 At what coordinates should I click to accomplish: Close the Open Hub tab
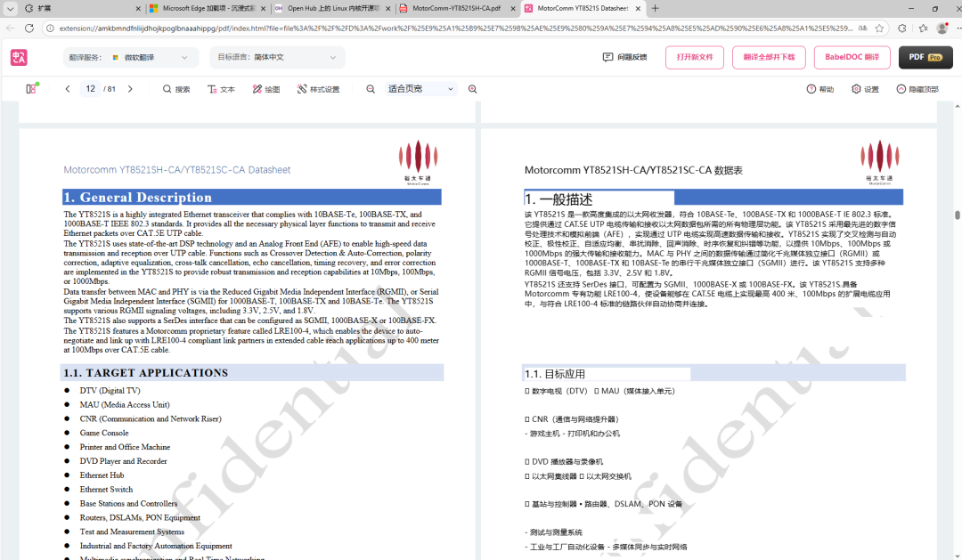(x=388, y=9)
